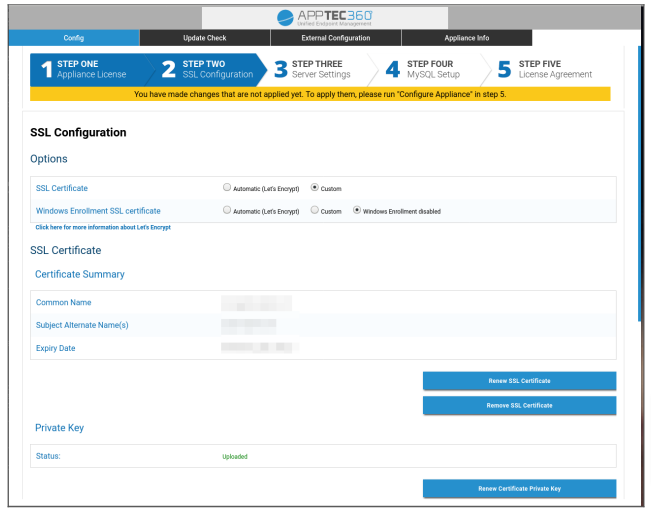Go to the Appliance Info tab
Viewport: 651px width, 511px height.
pos(466,38)
